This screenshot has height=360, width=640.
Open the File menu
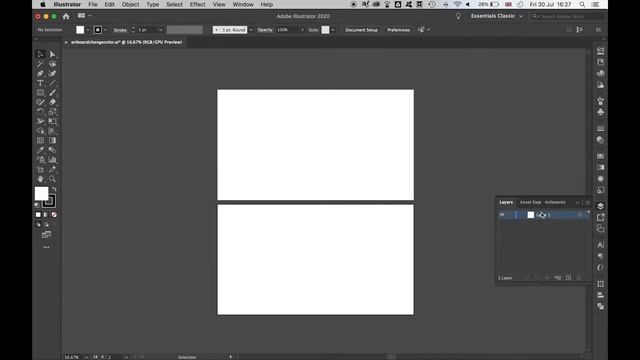click(93, 4)
